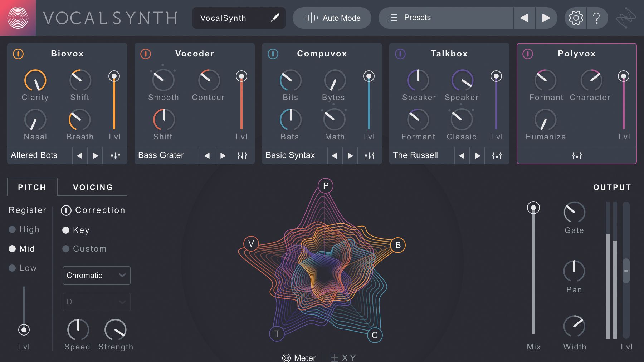Open the key selection dropdown showing D

click(x=96, y=302)
